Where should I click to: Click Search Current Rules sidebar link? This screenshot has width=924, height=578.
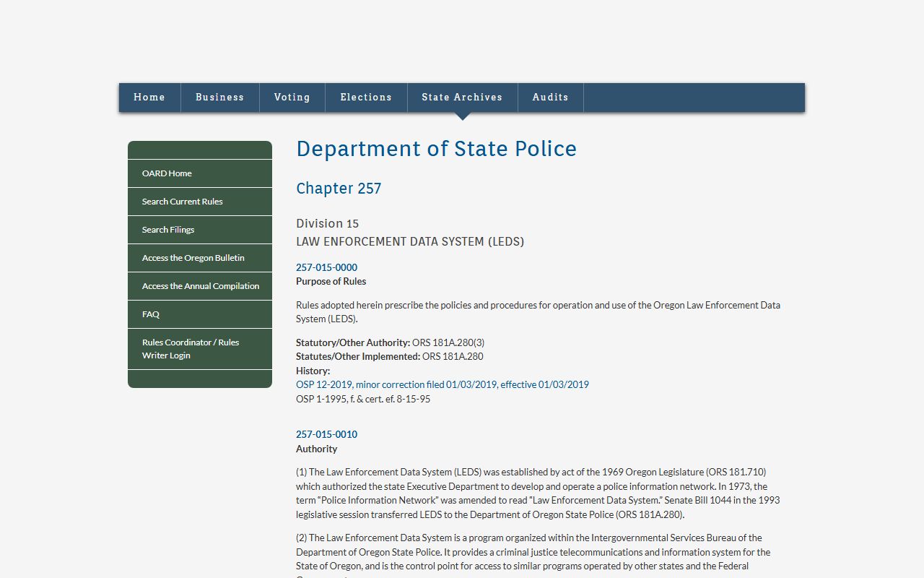point(200,202)
